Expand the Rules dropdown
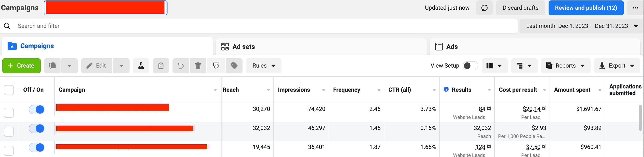 click(264, 66)
